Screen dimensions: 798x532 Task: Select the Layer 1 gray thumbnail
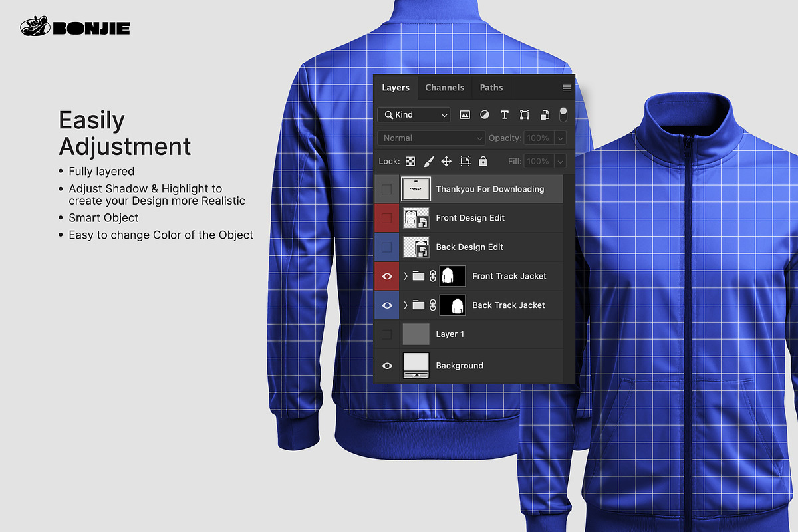416,334
